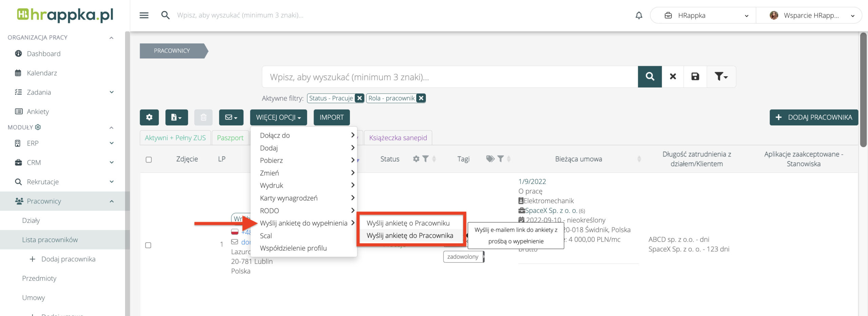Open the funnel filter options
The height and width of the screenshot is (316, 868).
[x=721, y=77]
